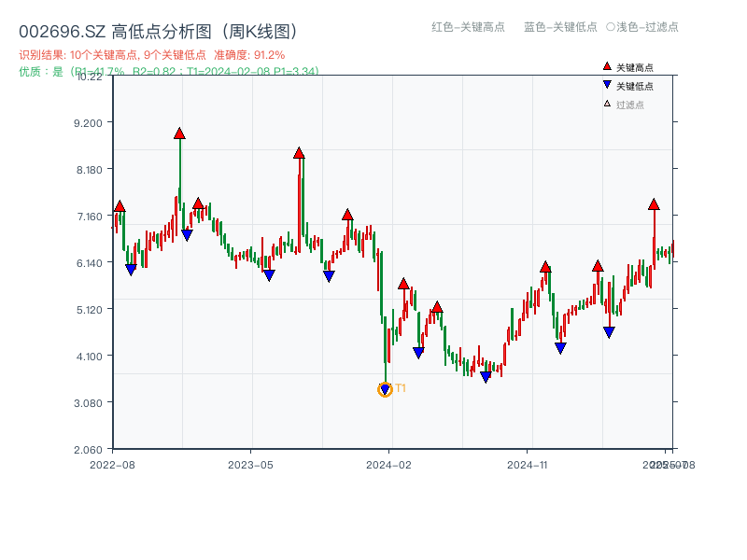Click the green 优质：是 result line
747x560 pixels.
[x=169, y=72]
